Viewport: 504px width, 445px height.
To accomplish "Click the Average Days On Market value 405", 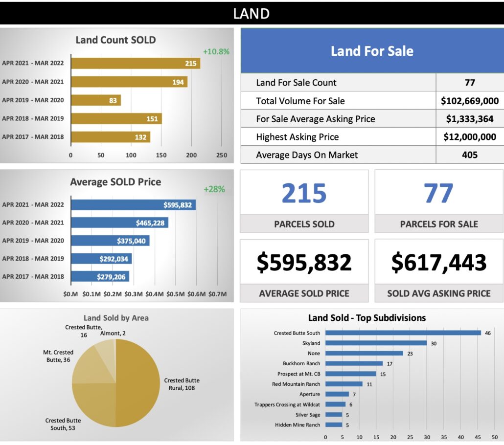I will (469, 155).
